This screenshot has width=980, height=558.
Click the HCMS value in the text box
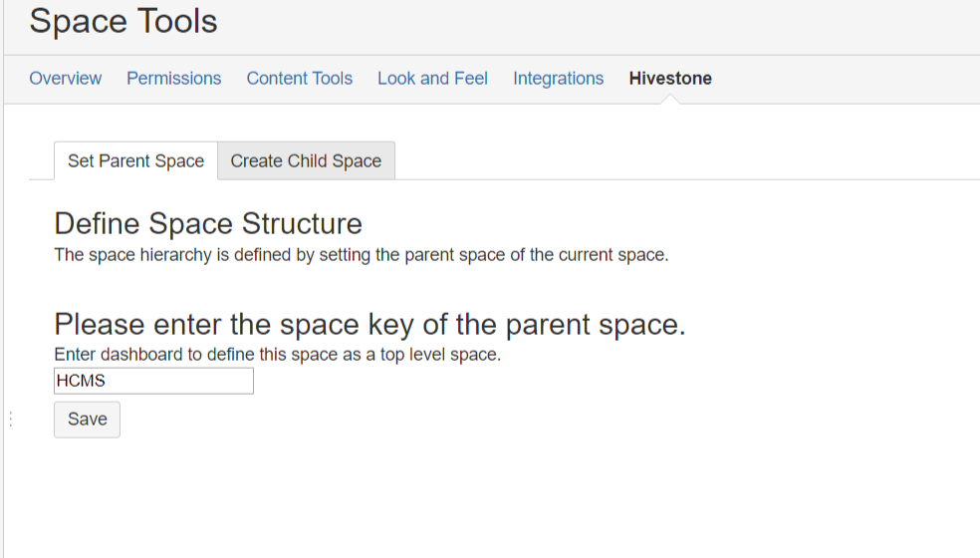pyautogui.click(x=81, y=381)
